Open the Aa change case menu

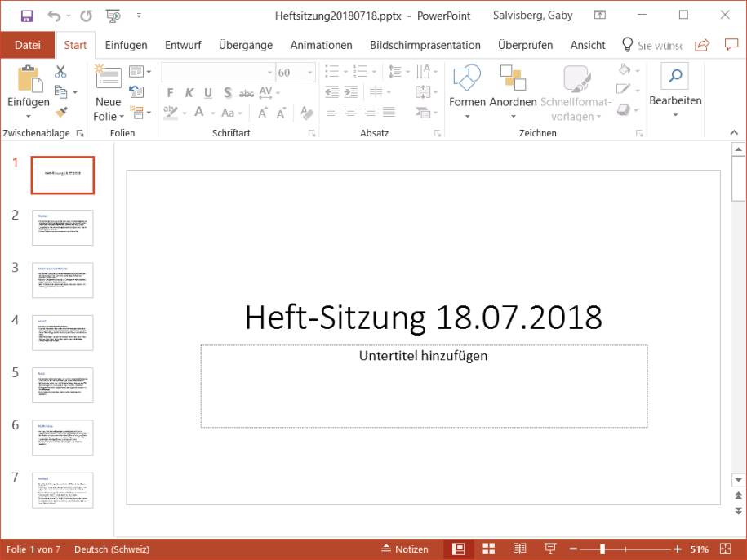[x=232, y=113]
